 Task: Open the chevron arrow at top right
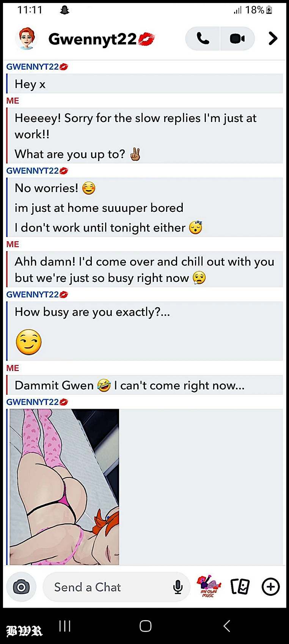273,39
